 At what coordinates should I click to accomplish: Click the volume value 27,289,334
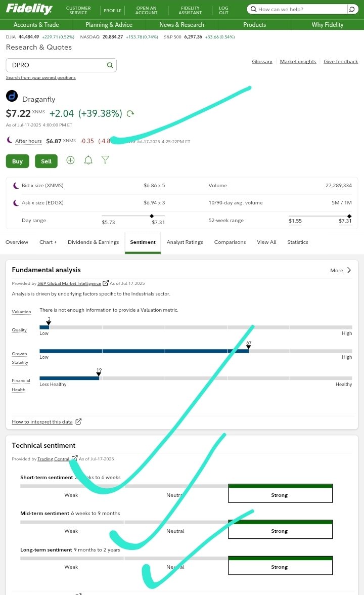pyautogui.click(x=339, y=186)
